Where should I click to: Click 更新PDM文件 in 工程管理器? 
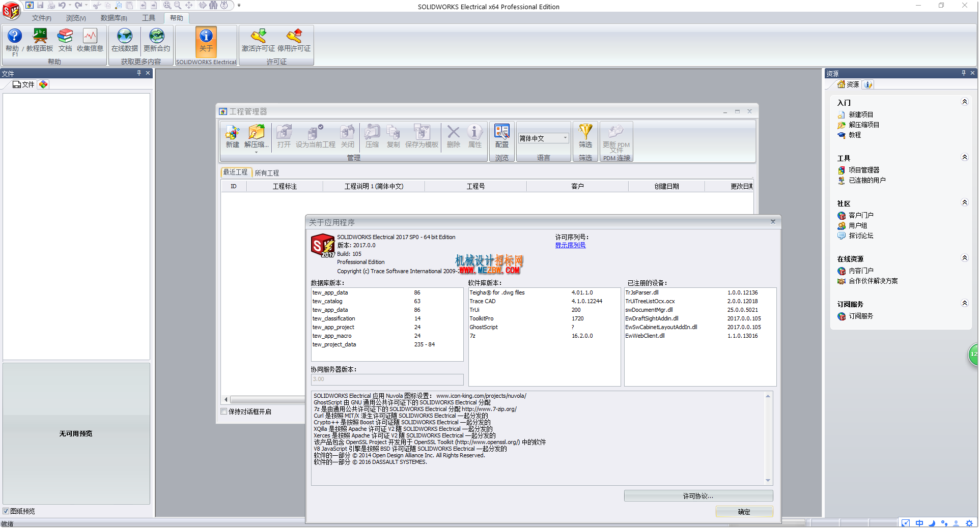click(x=616, y=137)
